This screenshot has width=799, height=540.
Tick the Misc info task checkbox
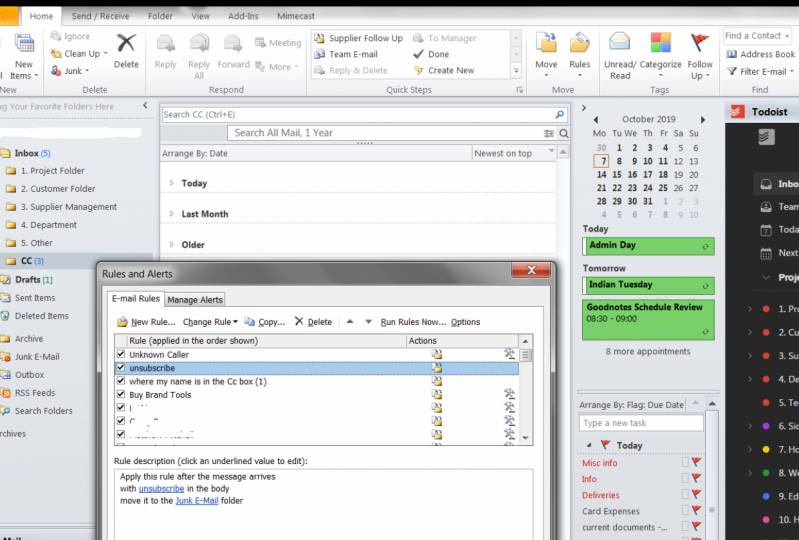coord(685,462)
